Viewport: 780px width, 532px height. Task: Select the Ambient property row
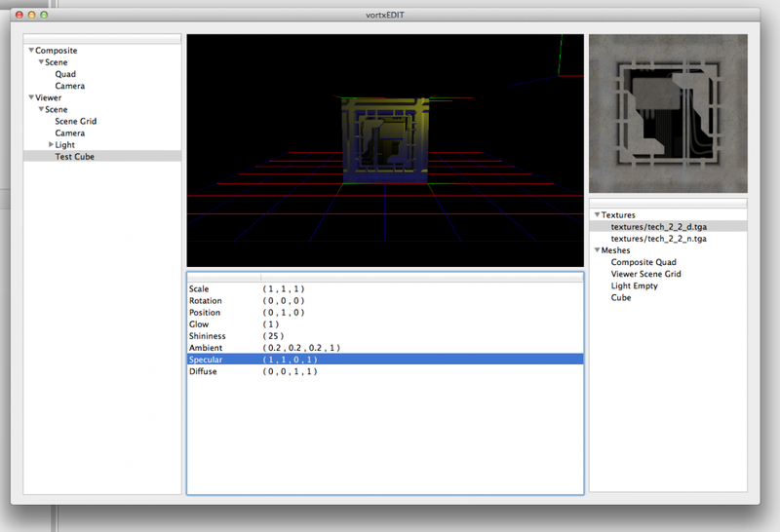coord(385,348)
